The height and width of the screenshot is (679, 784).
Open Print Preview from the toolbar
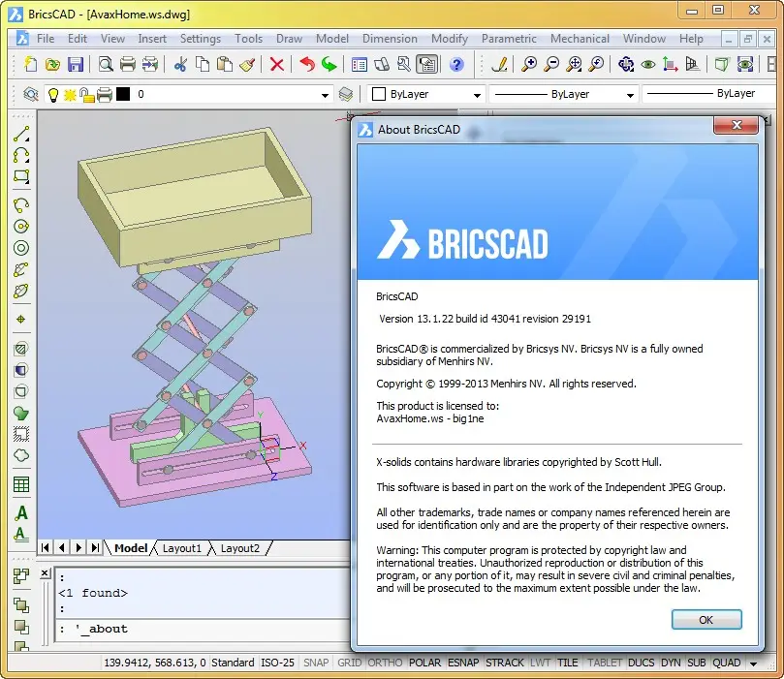coord(106,65)
